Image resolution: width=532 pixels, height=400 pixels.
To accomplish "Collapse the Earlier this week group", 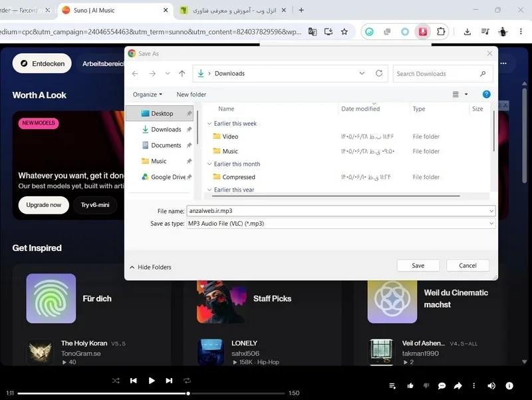I will [209, 124].
